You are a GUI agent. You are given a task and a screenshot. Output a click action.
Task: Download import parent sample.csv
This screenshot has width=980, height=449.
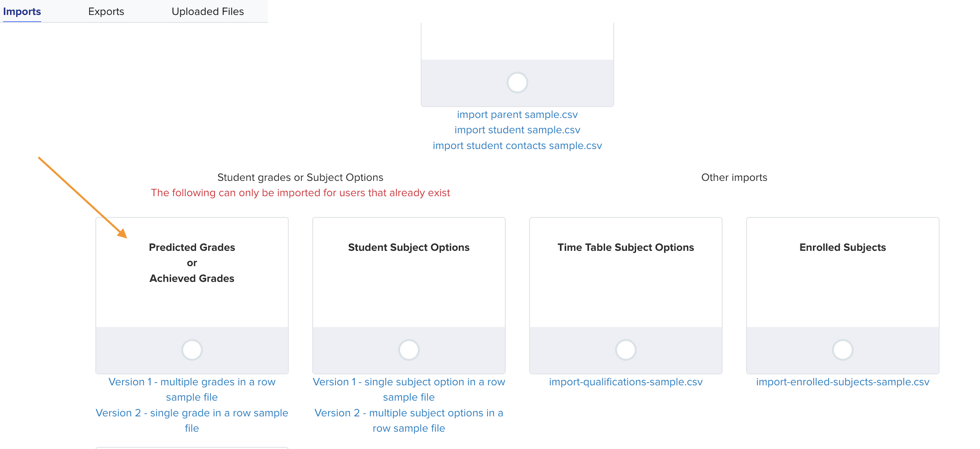point(517,115)
